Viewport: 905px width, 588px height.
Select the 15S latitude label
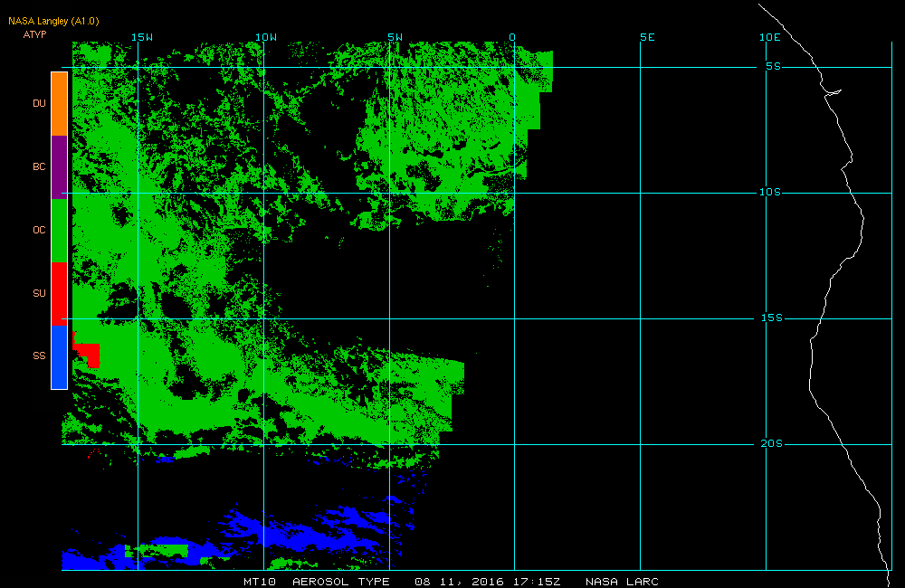click(771, 318)
